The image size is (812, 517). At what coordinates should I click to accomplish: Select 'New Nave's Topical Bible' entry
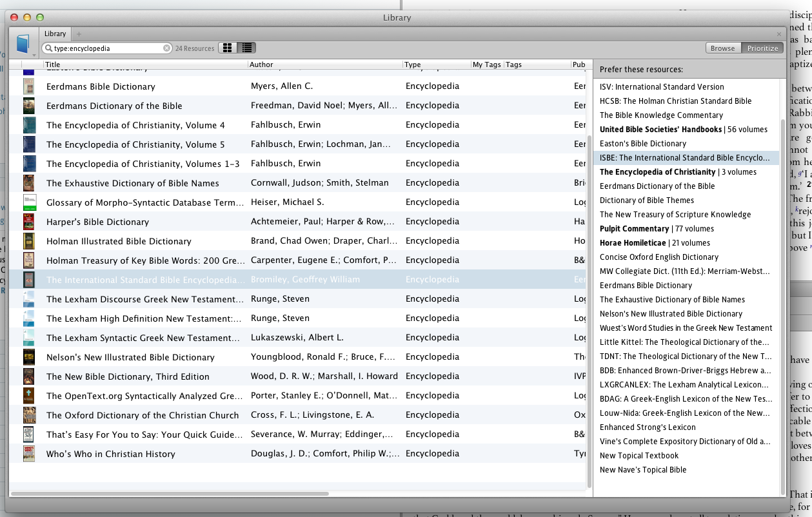tap(643, 470)
